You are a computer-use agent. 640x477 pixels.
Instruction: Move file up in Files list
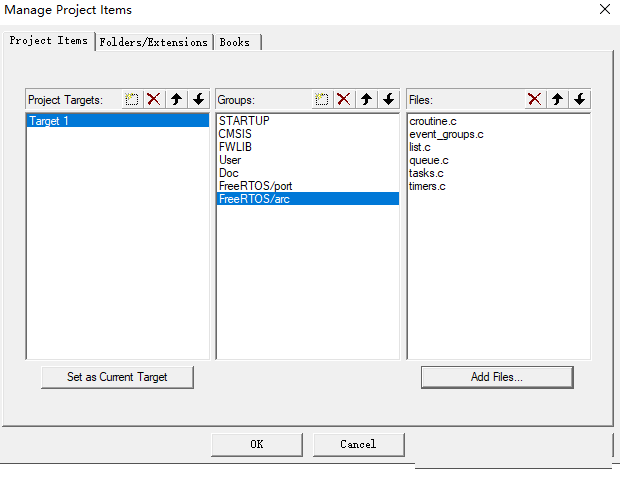(557, 99)
